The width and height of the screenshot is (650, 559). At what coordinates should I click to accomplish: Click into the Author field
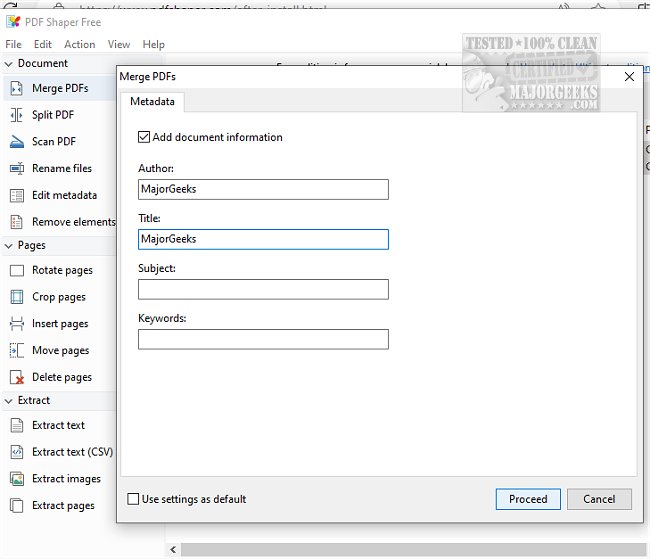[263, 190]
